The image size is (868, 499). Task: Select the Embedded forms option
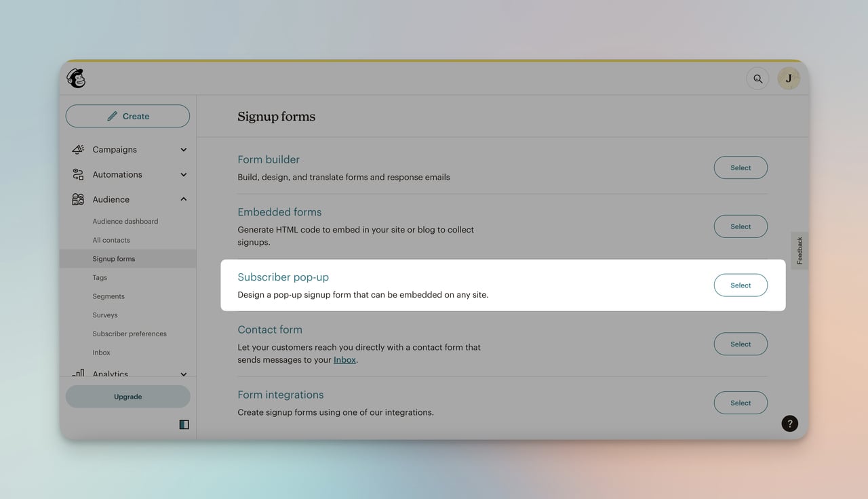[x=741, y=226]
